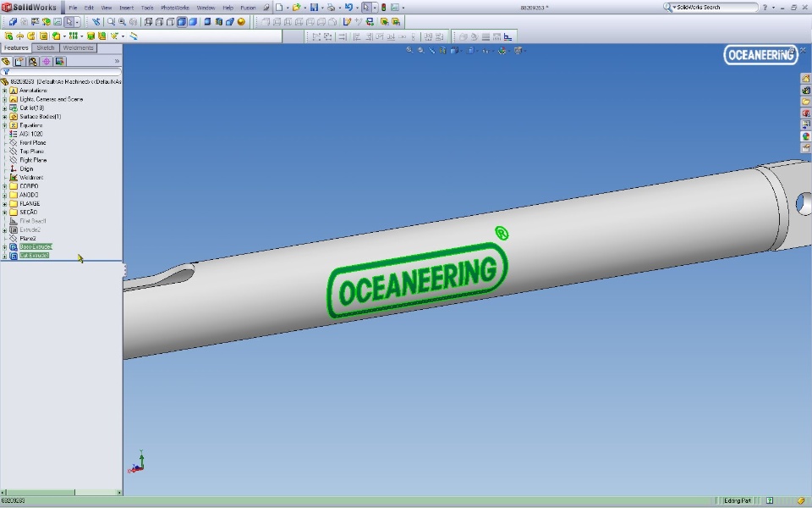Open the FeatureManager design tree tab icon
Image resolution: width=812 pixels, height=508 pixels.
pyautogui.click(x=6, y=61)
